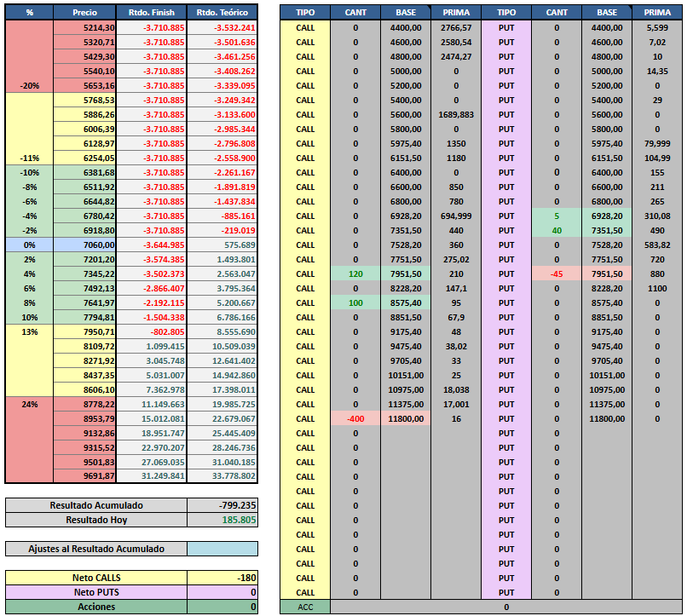
Task: Select the Acciones label cell
Action: pyautogui.click(x=96, y=607)
